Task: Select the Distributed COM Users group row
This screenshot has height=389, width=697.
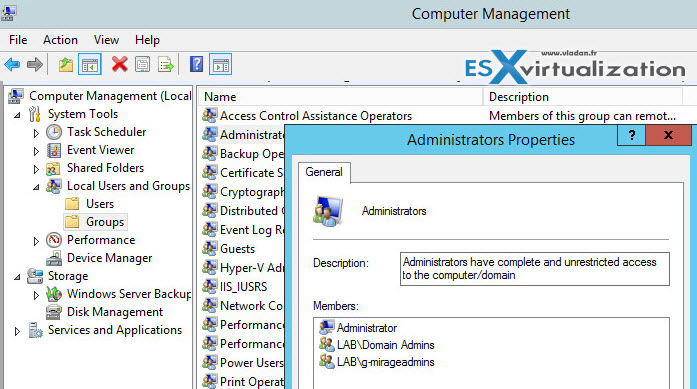Action: click(252, 211)
